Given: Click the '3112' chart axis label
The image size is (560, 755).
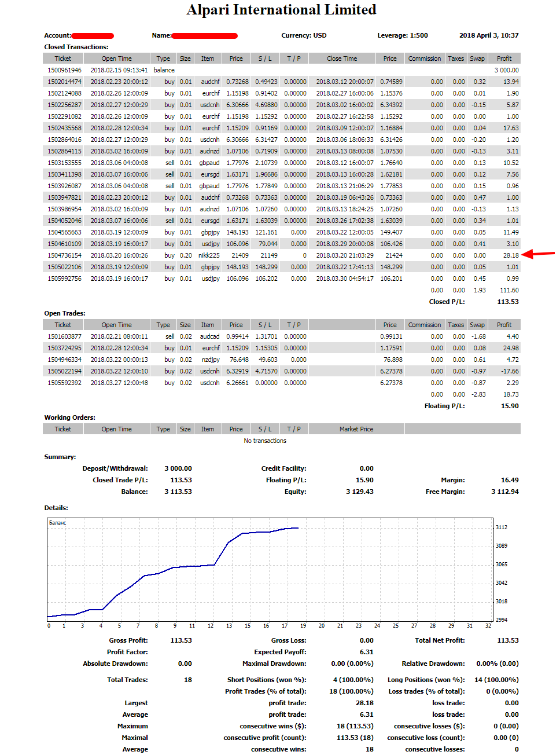Looking at the screenshot, I should [x=502, y=527].
